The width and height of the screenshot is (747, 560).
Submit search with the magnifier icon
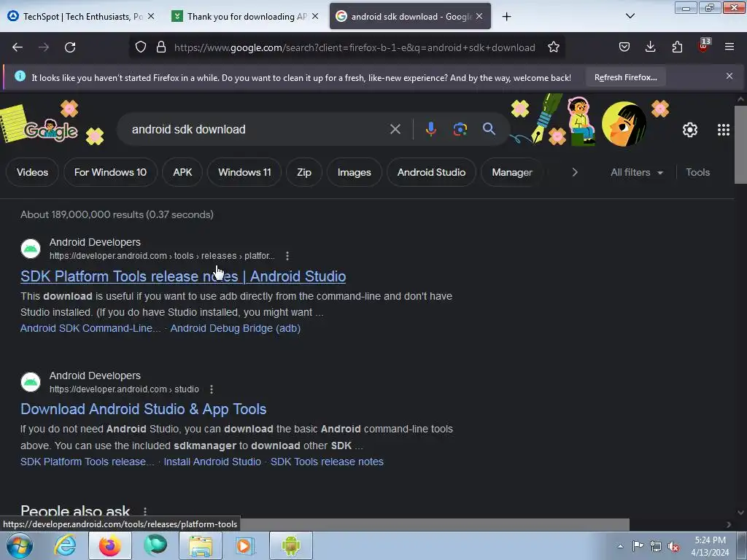pyautogui.click(x=489, y=128)
